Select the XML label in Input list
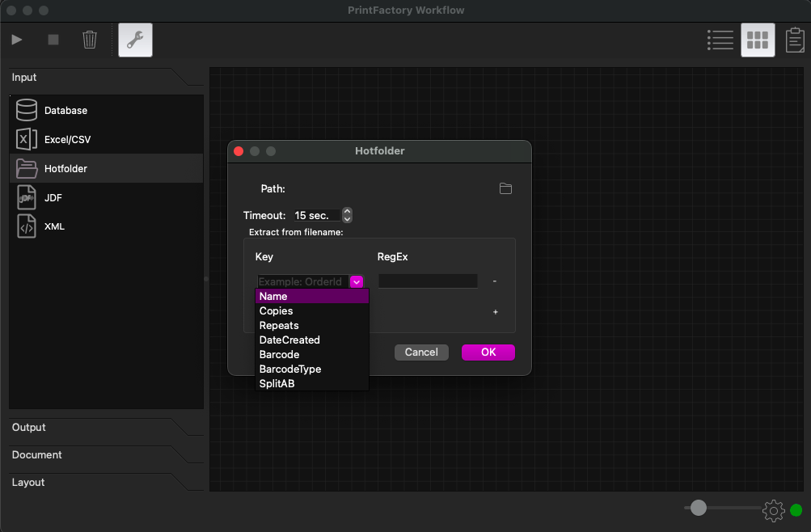 [54, 226]
